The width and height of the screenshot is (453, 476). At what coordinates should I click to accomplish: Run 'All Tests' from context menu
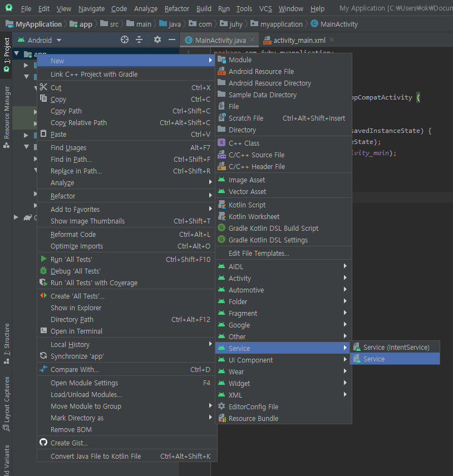pos(127,259)
